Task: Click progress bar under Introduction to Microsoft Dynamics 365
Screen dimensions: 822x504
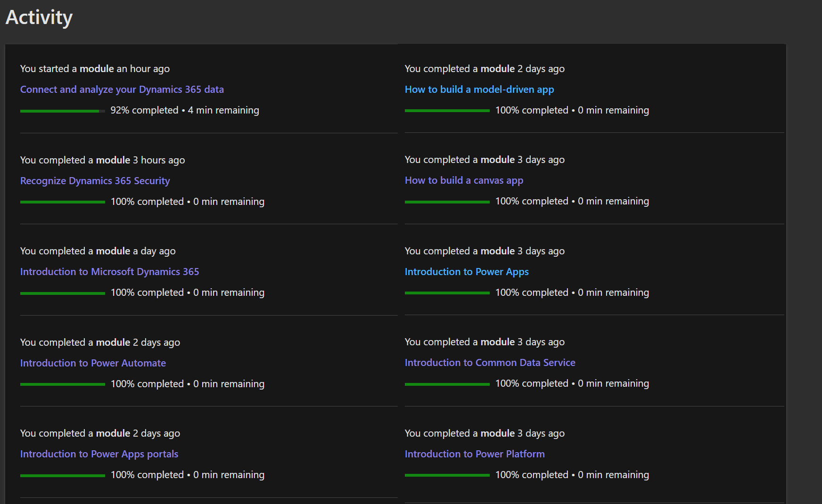Action: pyautogui.click(x=63, y=293)
